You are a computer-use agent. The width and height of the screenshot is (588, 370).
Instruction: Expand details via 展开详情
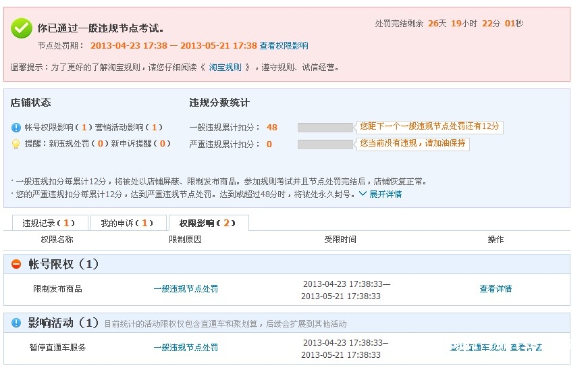(x=385, y=194)
